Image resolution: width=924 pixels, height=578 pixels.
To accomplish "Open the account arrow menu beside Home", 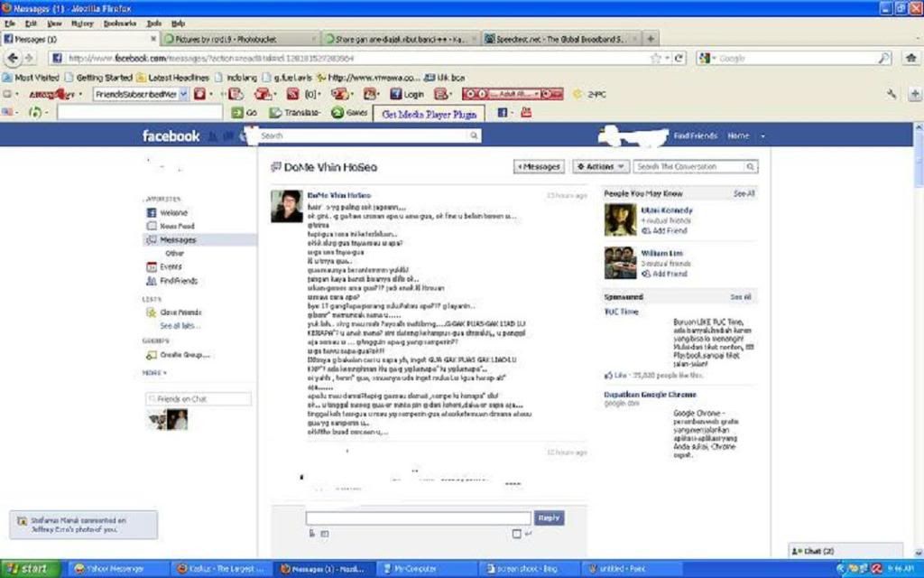I will coord(762,136).
